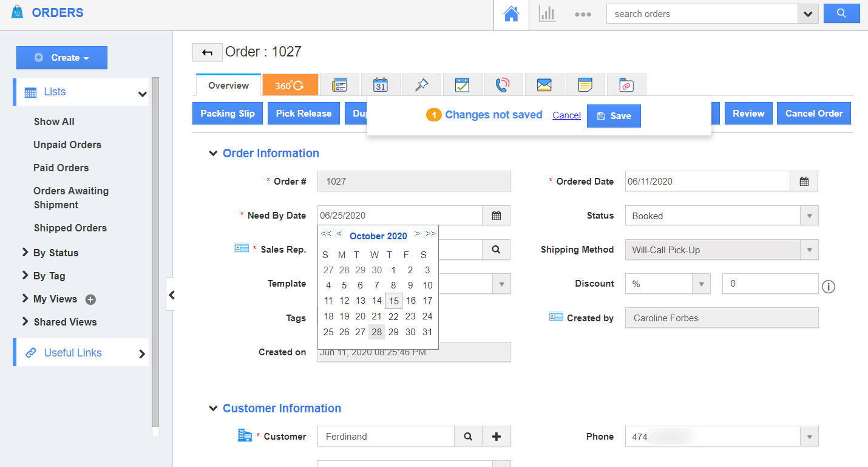Click the search magnifier button
The width and height of the screenshot is (868, 467).
[x=841, y=13]
